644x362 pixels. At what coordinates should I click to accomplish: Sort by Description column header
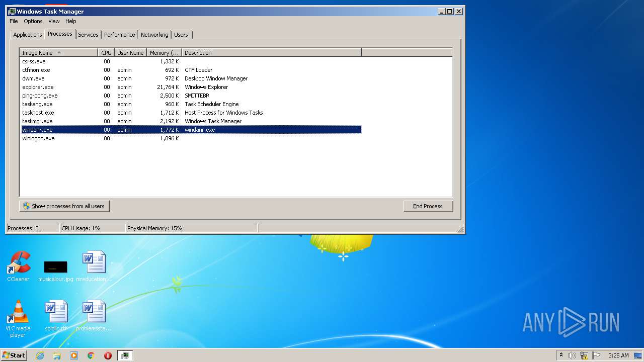pos(272,53)
